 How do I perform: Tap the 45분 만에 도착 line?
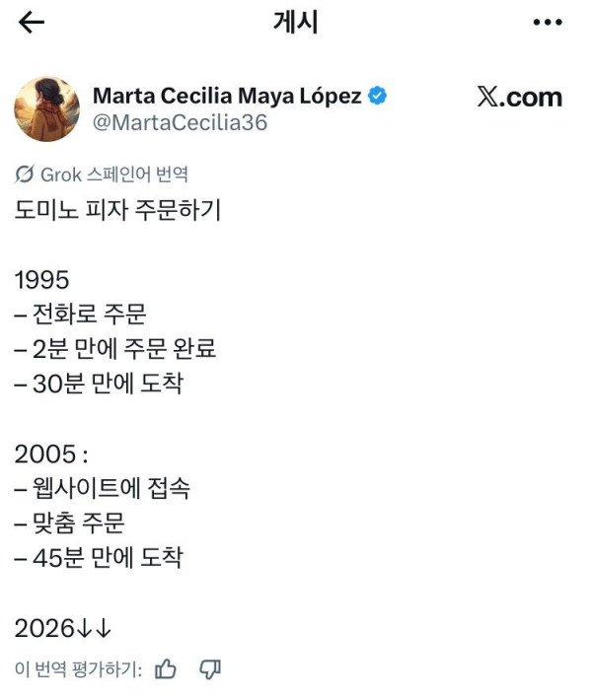(x=99, y=558)
